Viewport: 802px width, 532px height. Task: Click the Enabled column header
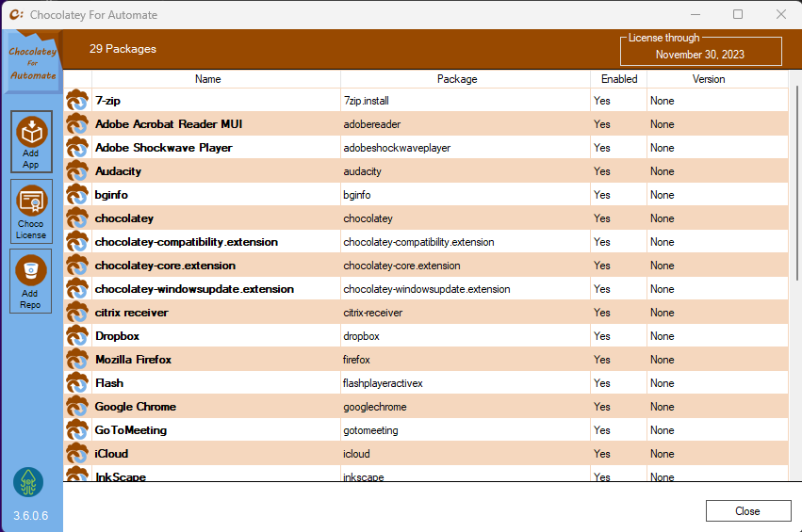pos(619,79)
